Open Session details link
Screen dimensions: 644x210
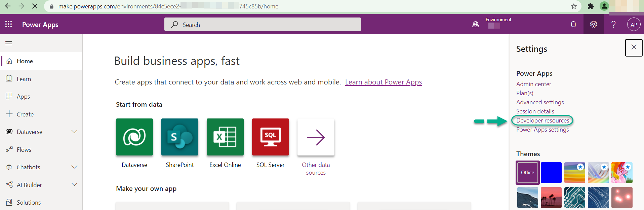pos(535,111)
